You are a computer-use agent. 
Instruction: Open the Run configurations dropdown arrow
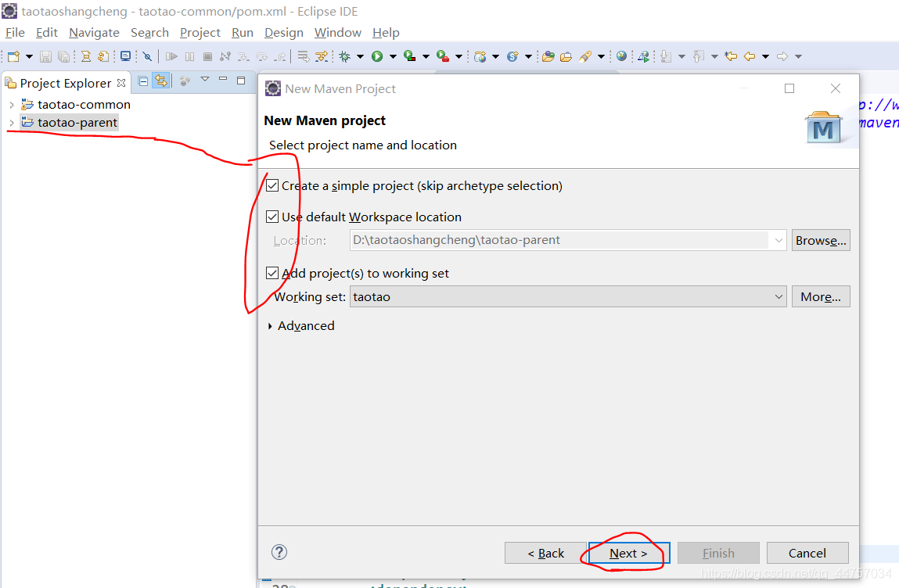click(x=393, y=56)
